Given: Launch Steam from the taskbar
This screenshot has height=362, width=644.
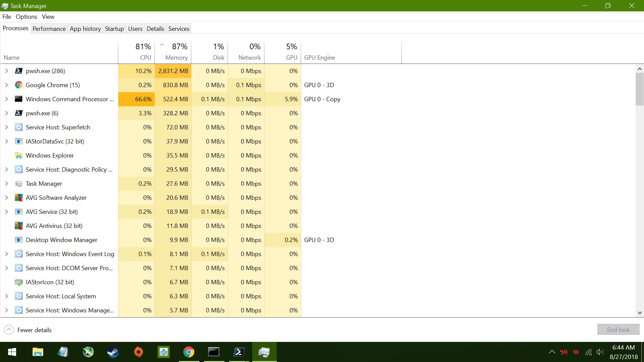Looking at the screenshot, I should tap(113, 352).
